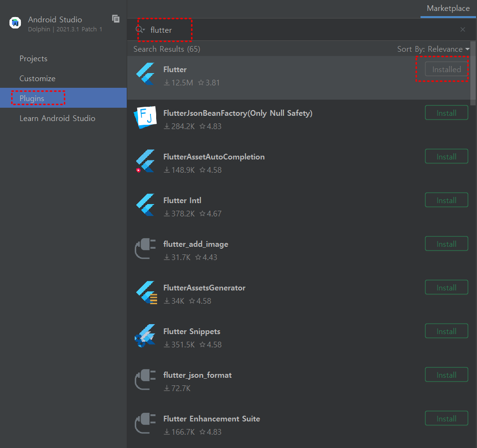The width and height of the screenshot is (477, 448).
Task: Click the Dolphin | 2021.3.1 Patch 1 version text
Action: [x=65, y=29]
